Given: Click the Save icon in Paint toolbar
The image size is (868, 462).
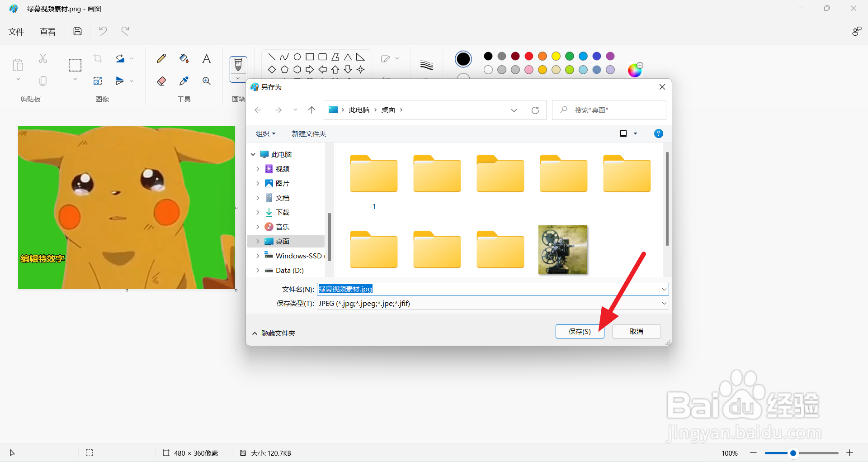Looking at the screenshot, I should click(x=78, y=31).
